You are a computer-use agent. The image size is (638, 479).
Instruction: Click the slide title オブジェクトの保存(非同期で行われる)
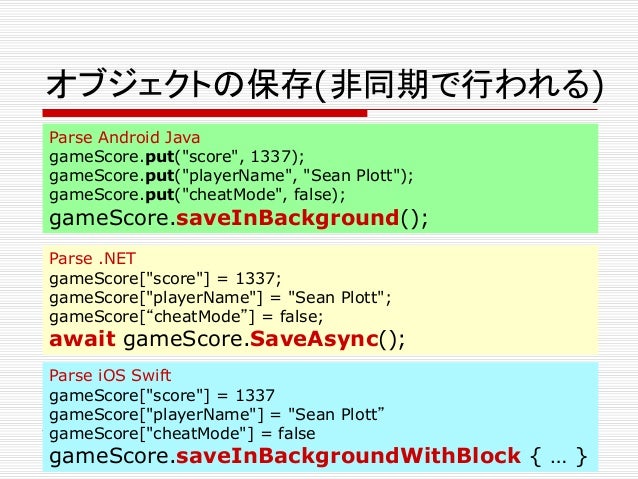coord(324,85)
